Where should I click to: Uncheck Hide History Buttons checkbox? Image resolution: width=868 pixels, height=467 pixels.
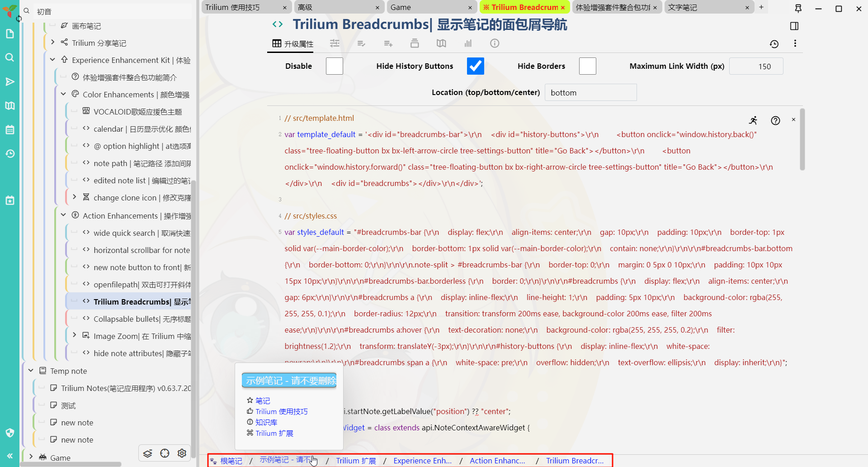[475, 66]
